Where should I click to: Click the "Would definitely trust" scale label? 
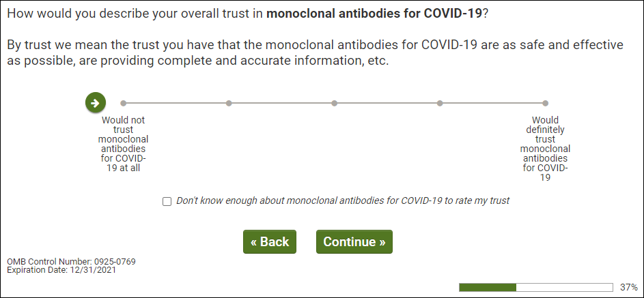(545, 149)
